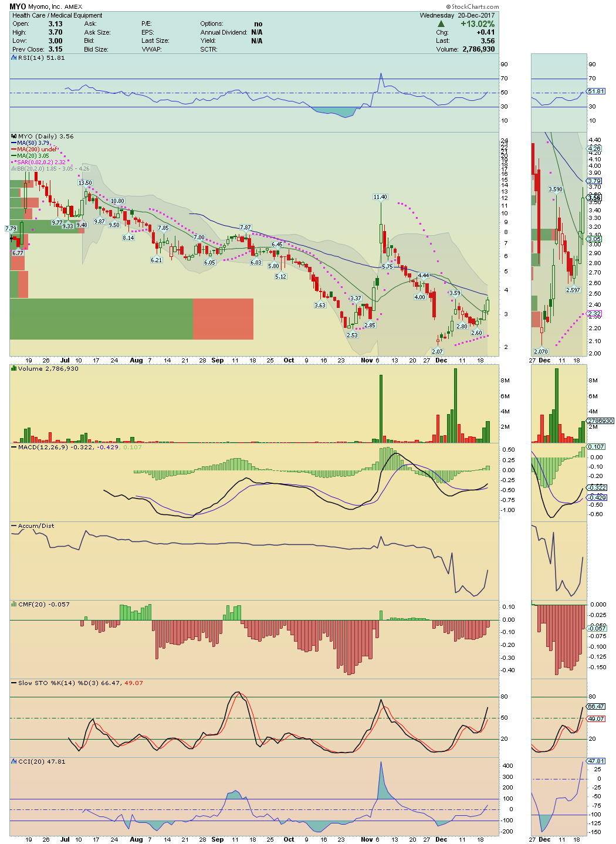Click the MYO ticker symbol title
This screenshot has width=616, height=844.
pos(18,6)
